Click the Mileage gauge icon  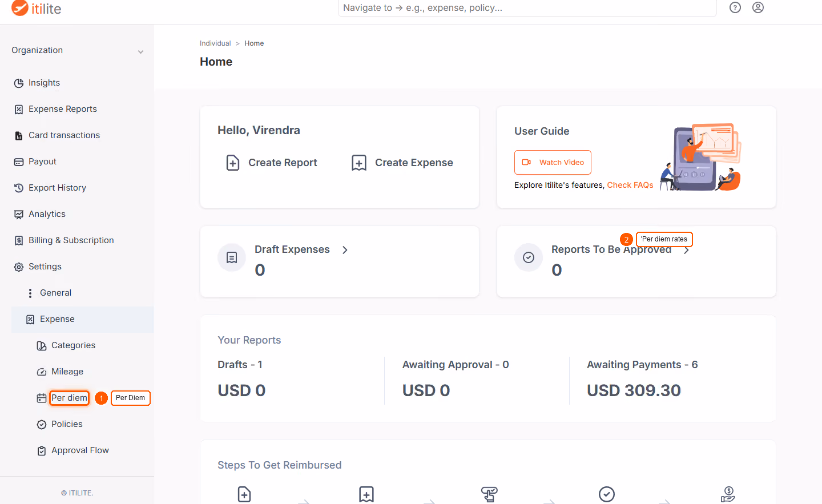[x=42, y=372]
